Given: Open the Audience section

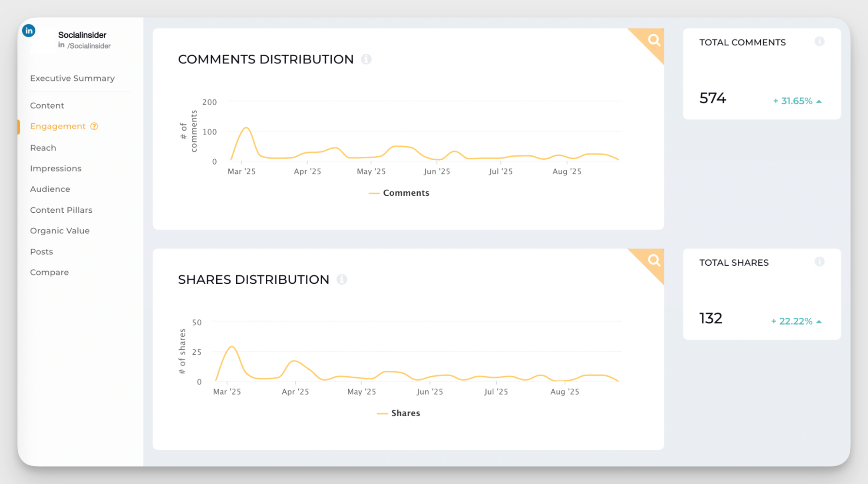Looking at the screenshot, I should (50, 189).
